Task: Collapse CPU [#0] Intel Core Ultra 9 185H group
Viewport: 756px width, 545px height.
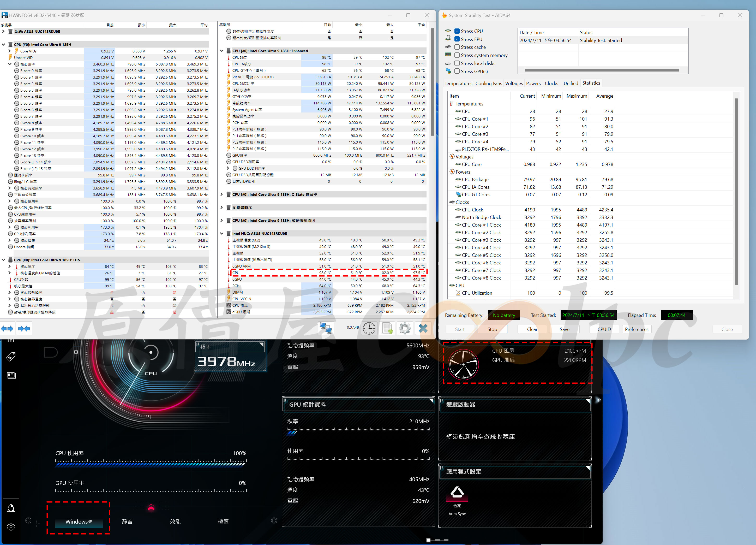Action: tap(3, 44)
